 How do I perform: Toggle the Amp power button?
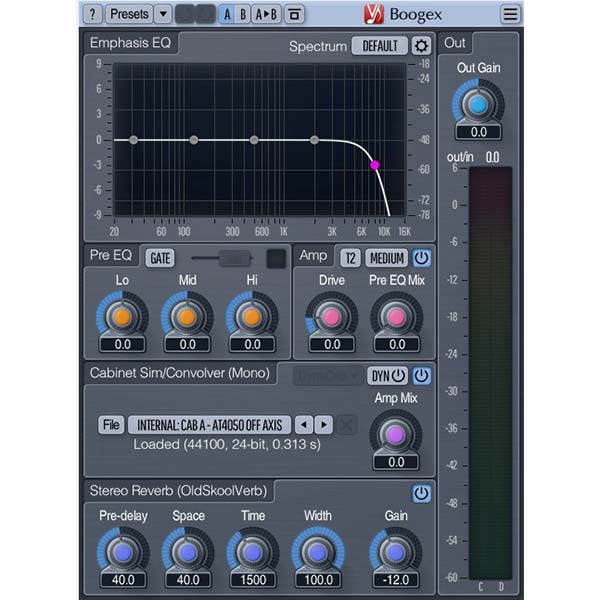point(421,258)
